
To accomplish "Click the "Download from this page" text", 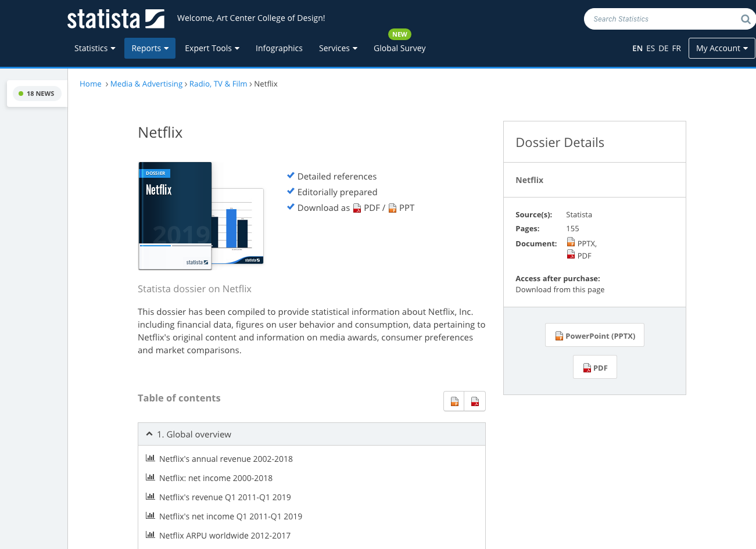I will [x=560, y=289].
